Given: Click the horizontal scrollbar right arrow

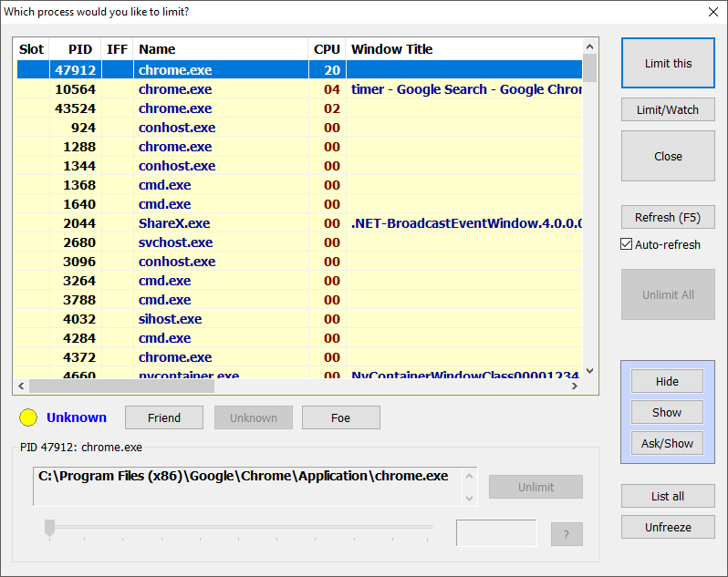Looking at the screenshot, I should (x=574, y=386).
